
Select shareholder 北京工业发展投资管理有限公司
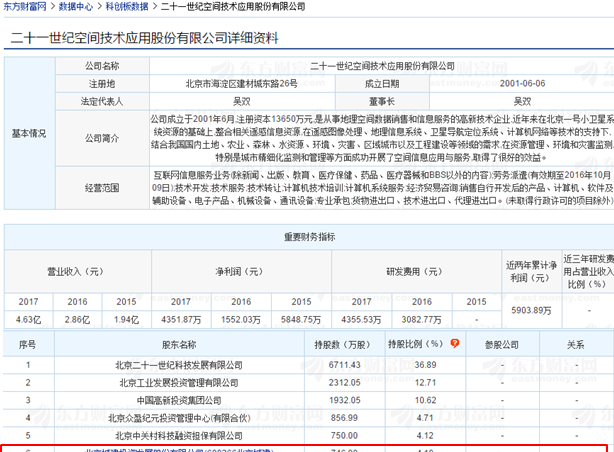179,383
